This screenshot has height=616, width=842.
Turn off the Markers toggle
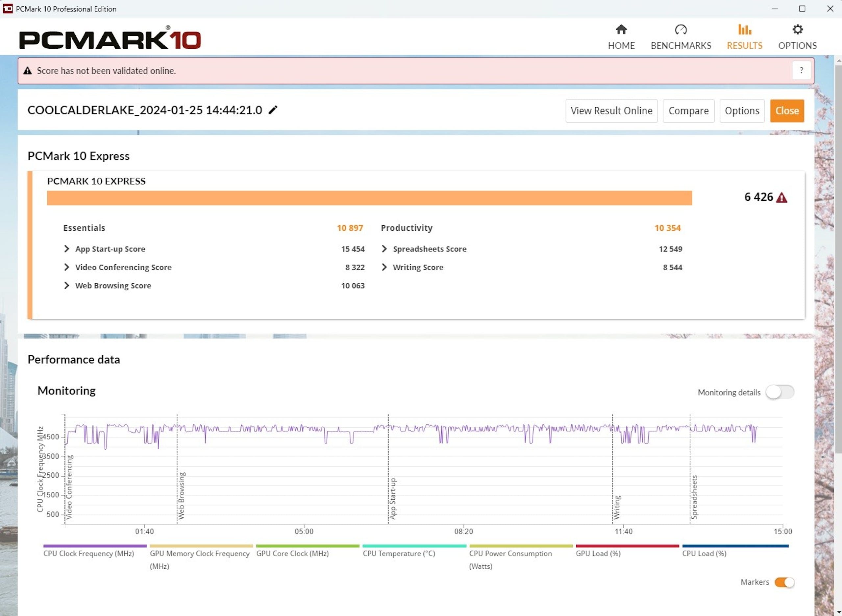pyautogui.click(x=784, y=582)
